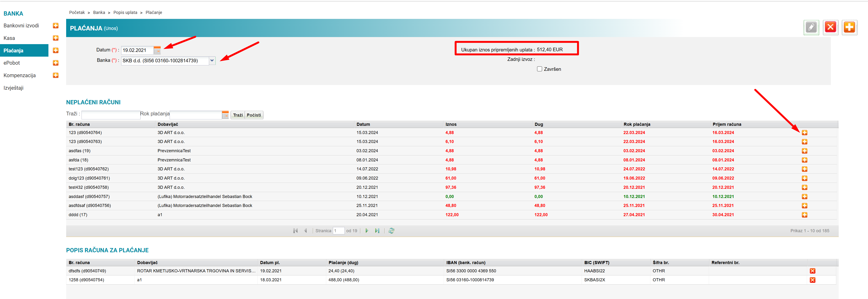
Task: Toggle the Završen checkbox
Action: tap(539, 69)
